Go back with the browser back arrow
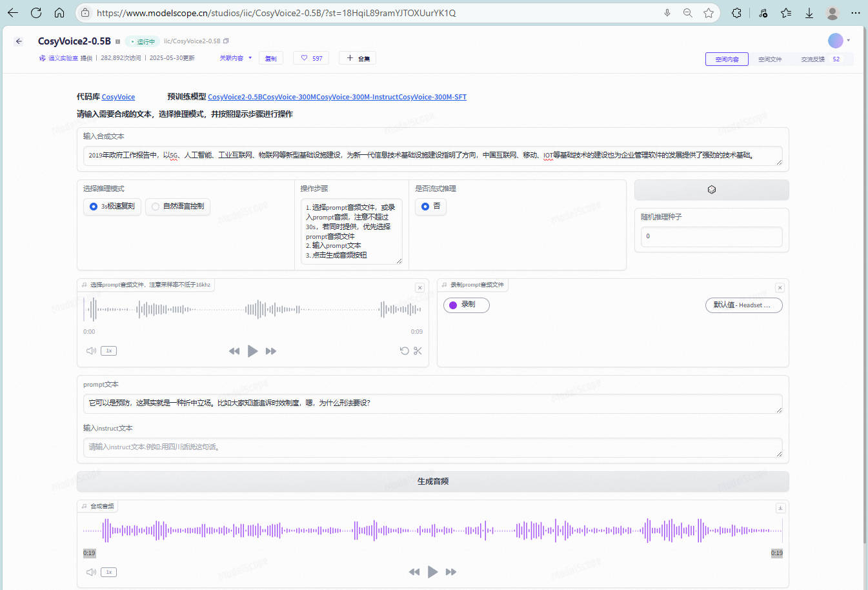This screenshot has height=590, width=868. tap(13, 13)
